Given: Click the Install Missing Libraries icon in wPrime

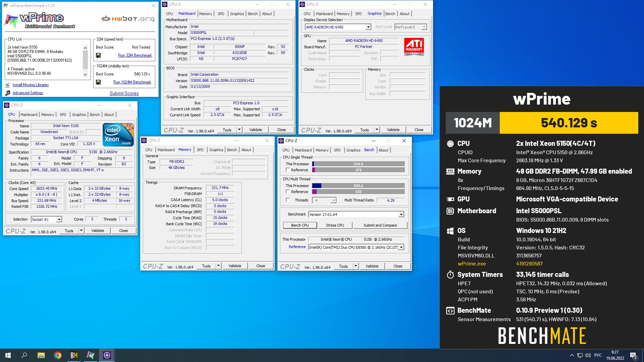Looking at the screenshot, I should (7, 85).
